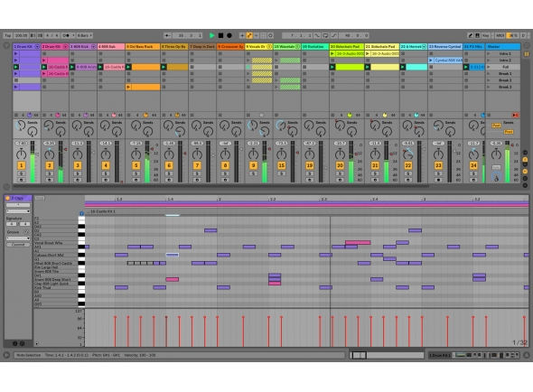Unfold the 2 Drum Kit track arrow
The image size is (533, 392).
[x=66, y=46]
